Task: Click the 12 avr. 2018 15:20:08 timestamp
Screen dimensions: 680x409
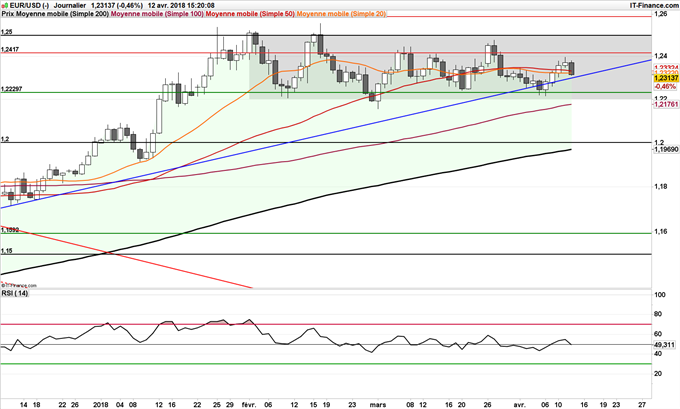Action: click(181, 6)
